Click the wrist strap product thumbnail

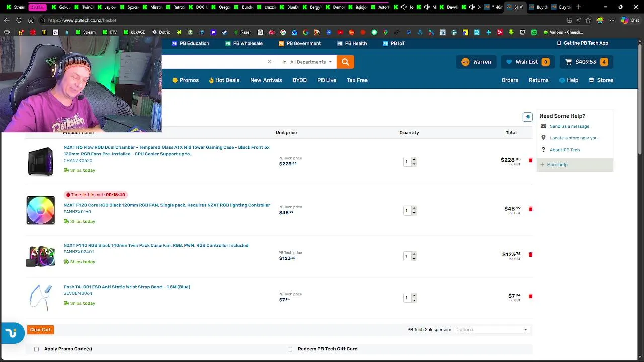point(40,297)
